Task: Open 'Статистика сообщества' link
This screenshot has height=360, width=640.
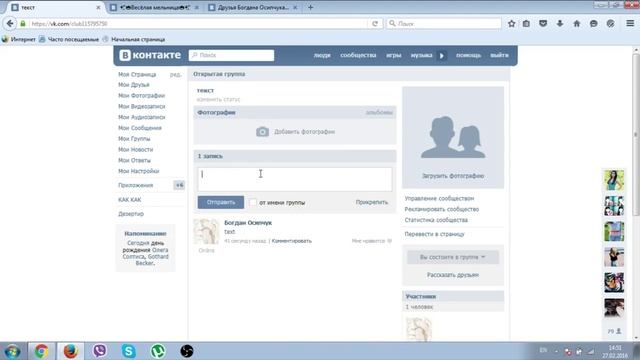Action: (x=436, y=220)
